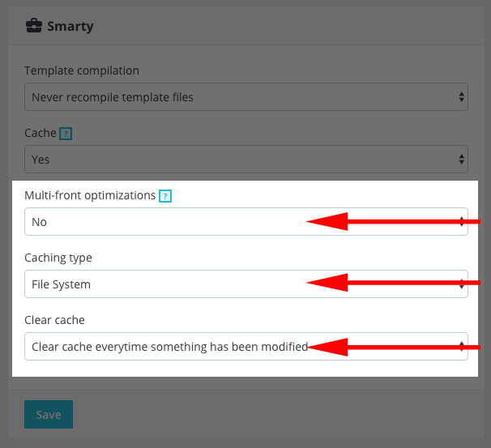Click the Template compilation label
This screenshot has width=491, height=448.
pyautogui.click(x=82, y=70)
